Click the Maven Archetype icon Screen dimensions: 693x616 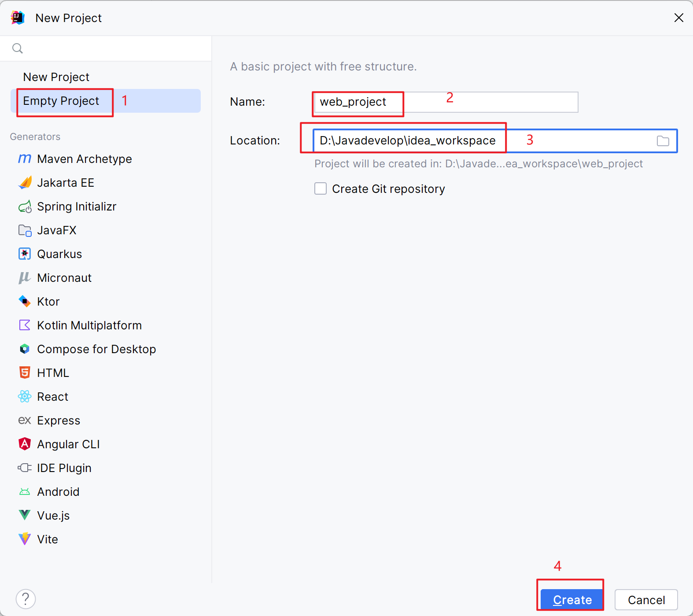click(25, 159)
